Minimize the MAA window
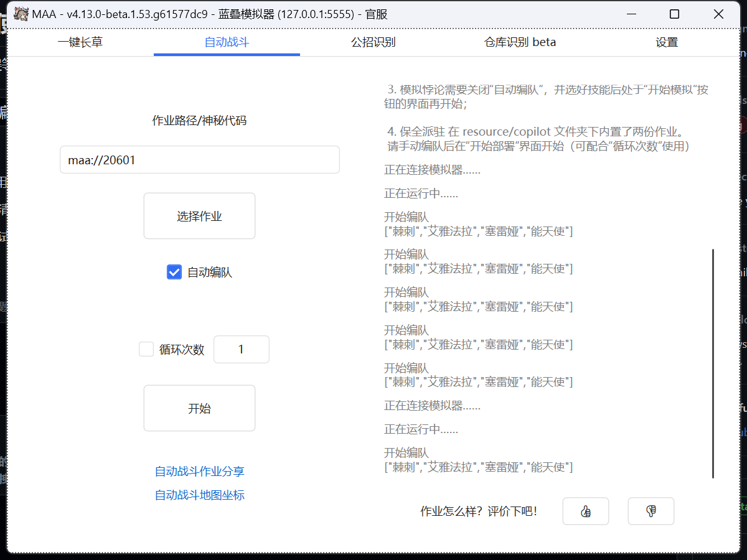This screenshot has width=747, height=560. [631, 14]
